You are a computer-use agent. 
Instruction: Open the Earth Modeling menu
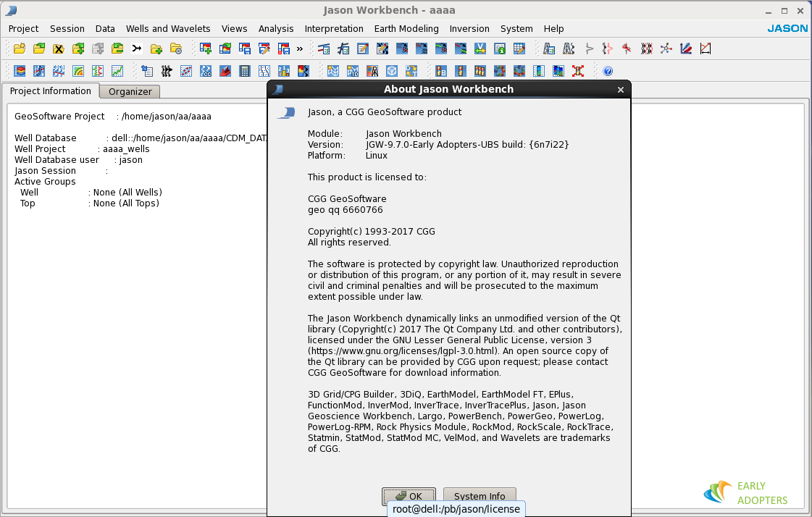pyautogui.click(x=406, y=28)
